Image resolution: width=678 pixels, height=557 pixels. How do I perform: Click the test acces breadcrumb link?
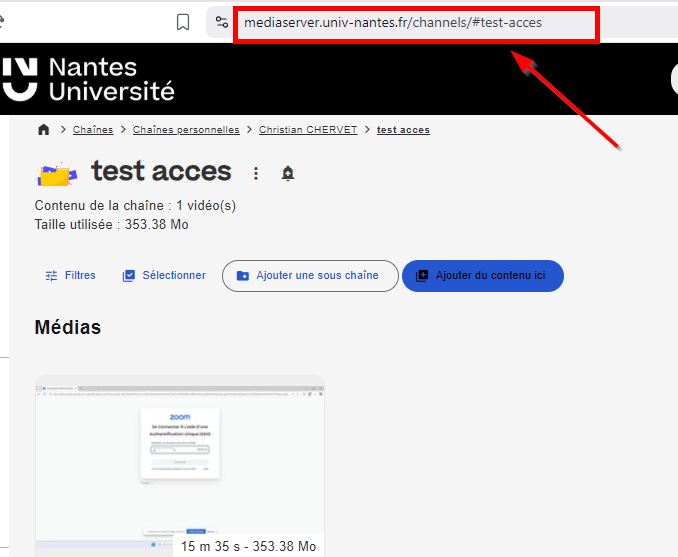tap(403, 130)
